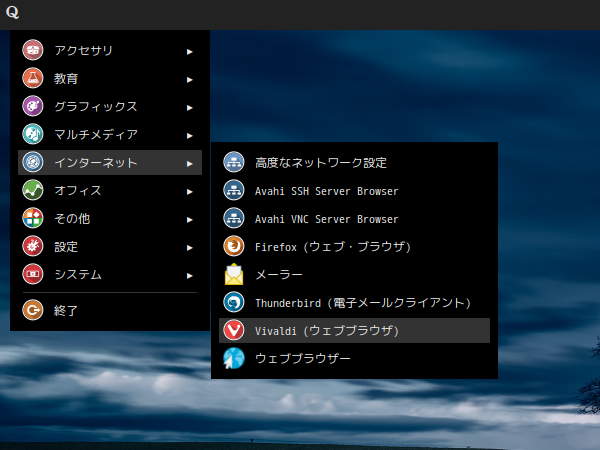Click the インターネット globe icon
Viewport: 600px width, 450px height.
(33, 162)
